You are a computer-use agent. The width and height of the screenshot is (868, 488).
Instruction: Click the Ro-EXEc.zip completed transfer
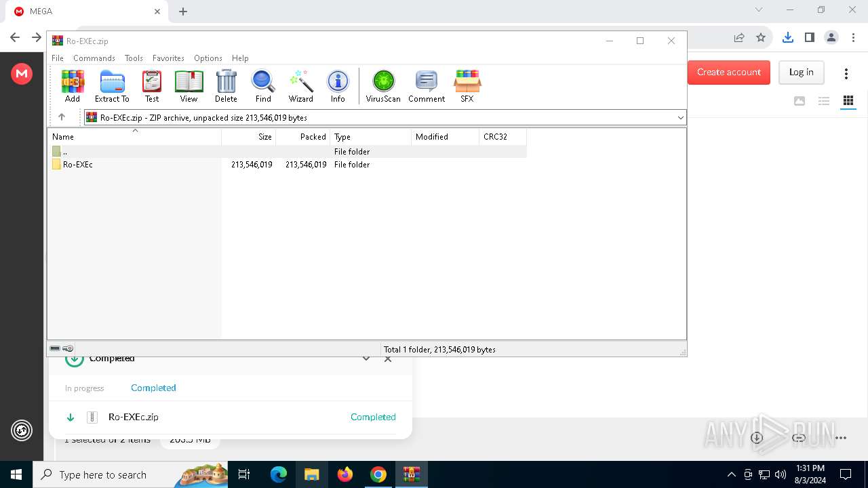point(231,417)
